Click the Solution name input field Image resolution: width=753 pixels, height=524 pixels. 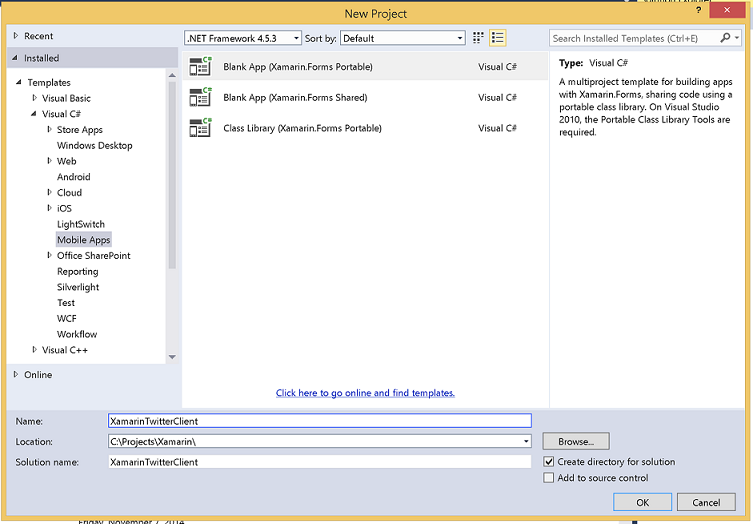[320, 462]
